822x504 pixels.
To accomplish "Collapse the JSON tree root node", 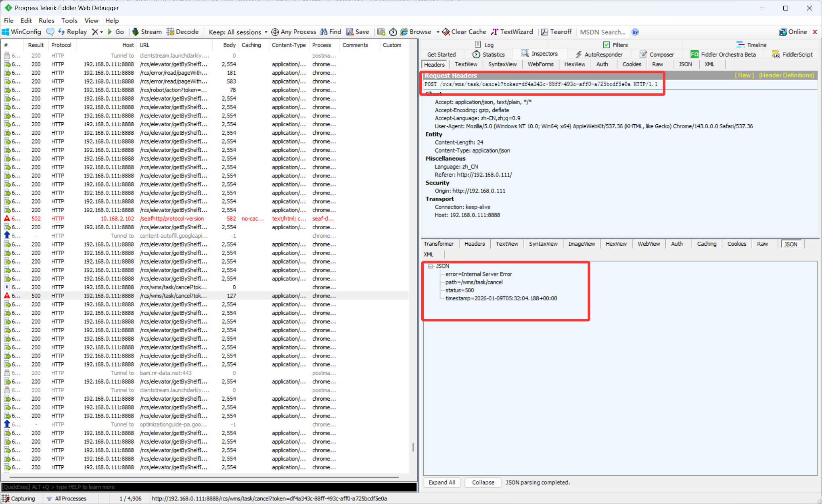I will coord(431,266).
